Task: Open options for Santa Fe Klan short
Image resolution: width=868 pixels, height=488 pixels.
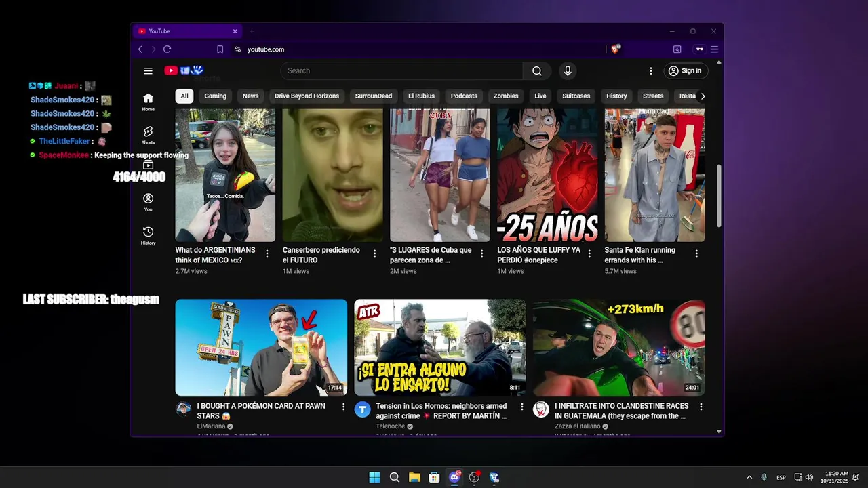Action: 696,253
